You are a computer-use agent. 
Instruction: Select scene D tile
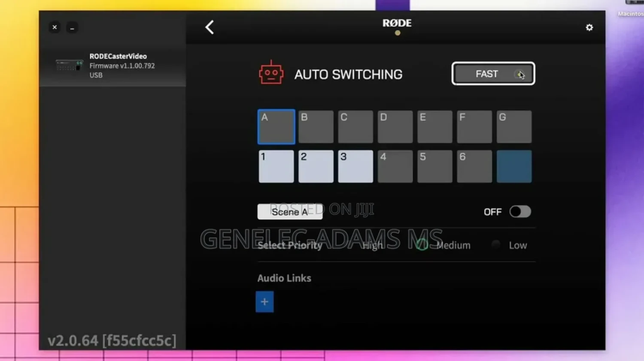point(395,127)
